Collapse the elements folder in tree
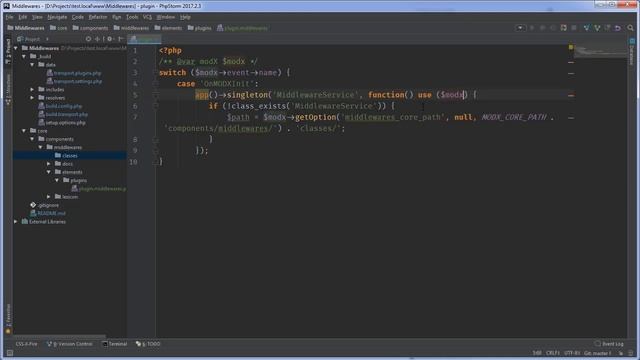Viewport: 640px width, 360px height. click(x=49, y=172)
